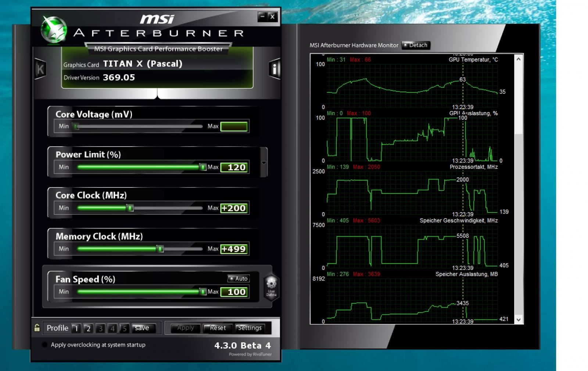Click the driver version 369.05 text
This screenshot has width=588, height=371.
(x=119, y=78)
